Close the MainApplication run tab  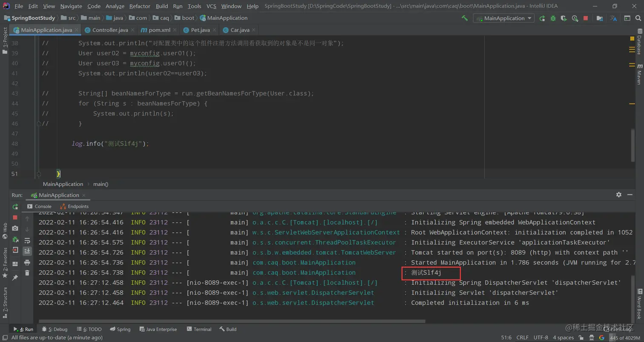click(x=84, y=195)
